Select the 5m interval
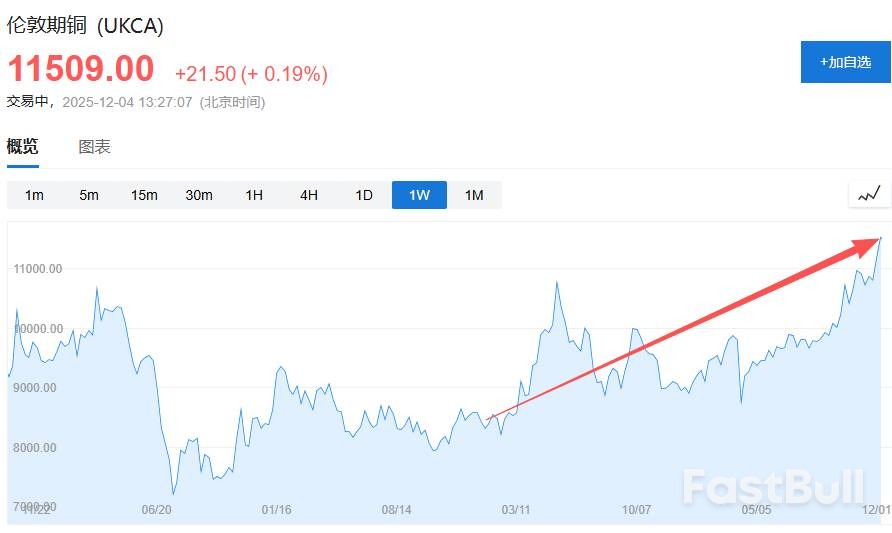 click(89, 195)
